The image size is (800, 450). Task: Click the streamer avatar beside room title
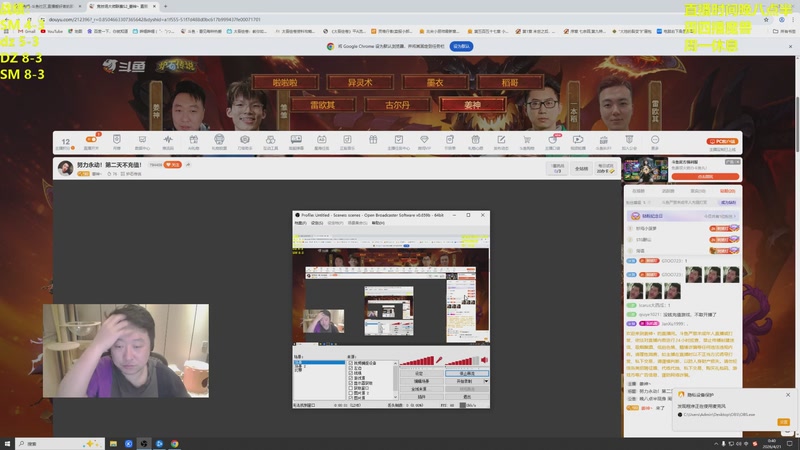[x=65, y=168]
